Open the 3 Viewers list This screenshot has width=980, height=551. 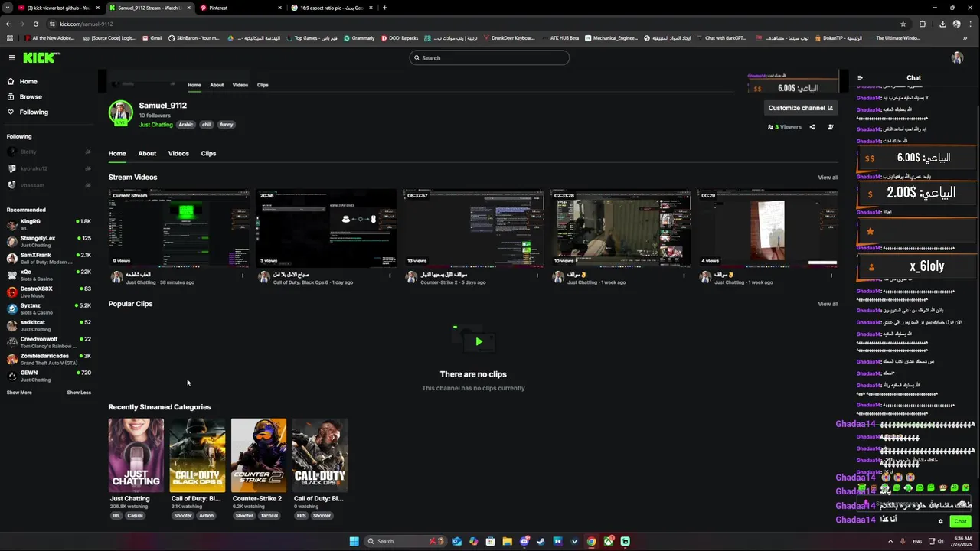coord(785,127)
